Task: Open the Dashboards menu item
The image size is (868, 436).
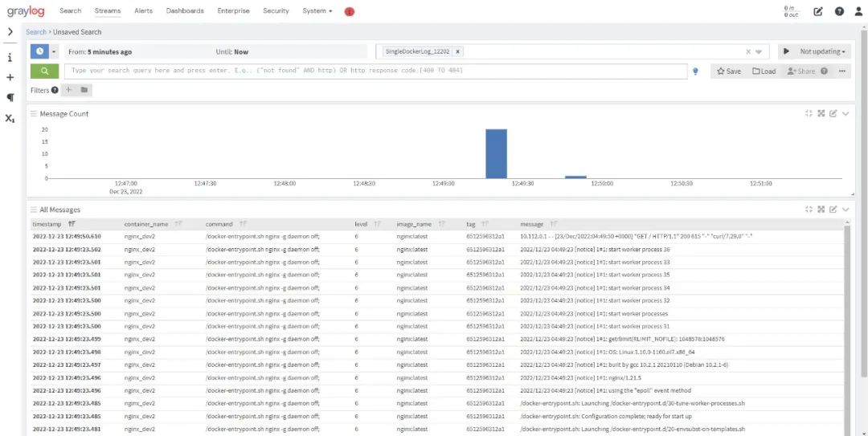Action: coord(185,11)
